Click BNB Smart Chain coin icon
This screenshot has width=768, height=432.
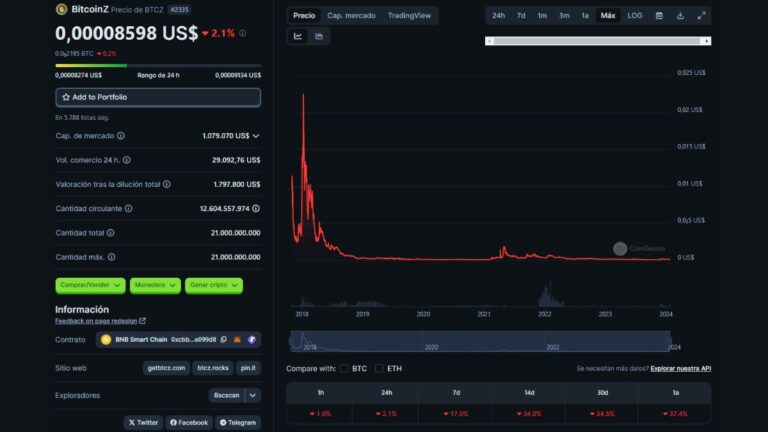pos(106,339)
